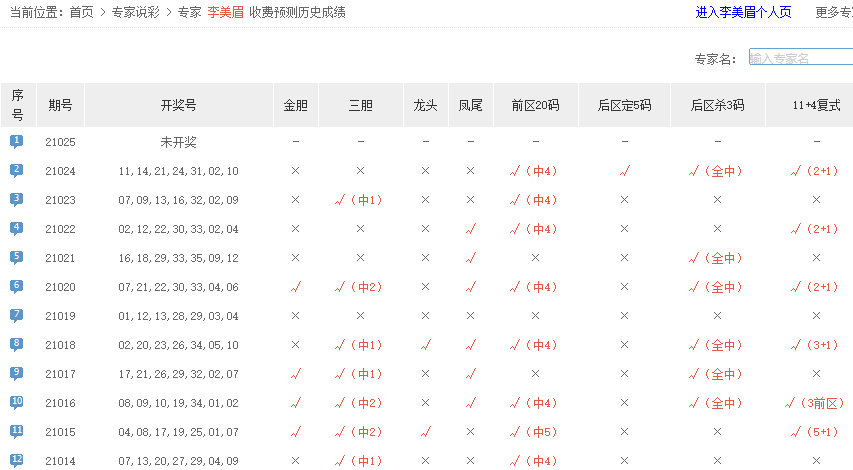Click the row 12 sequence number badge
The width and height of the screenshot is (853, 470).
[17, 460]
